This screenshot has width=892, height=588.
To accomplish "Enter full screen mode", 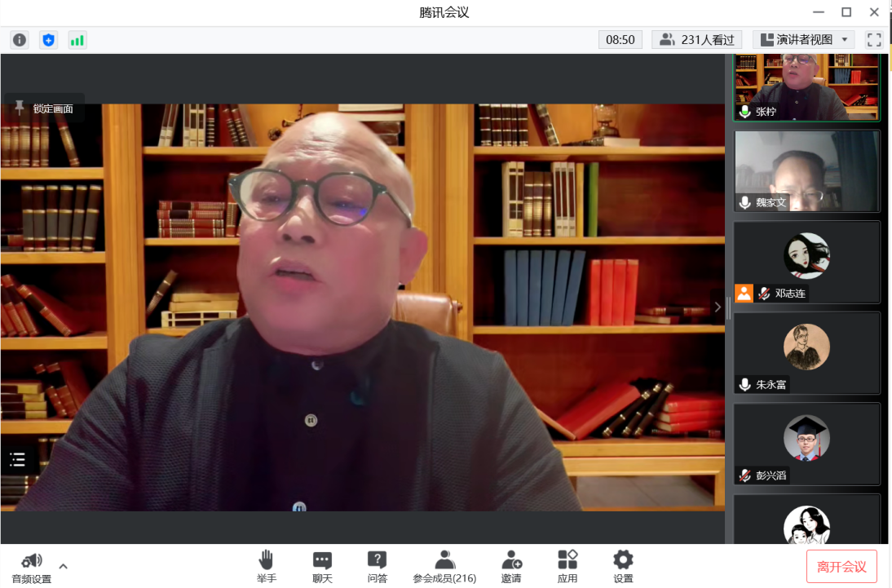I will pos(874,39).
